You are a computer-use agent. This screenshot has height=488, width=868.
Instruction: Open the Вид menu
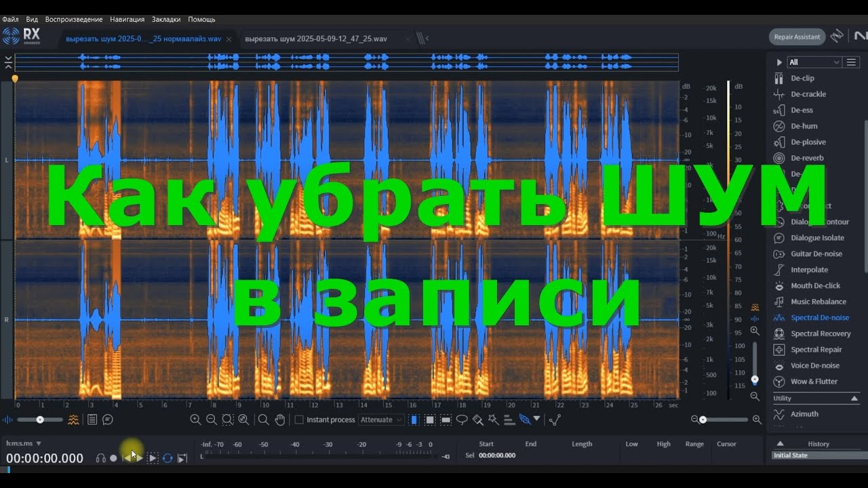point(32,20)
